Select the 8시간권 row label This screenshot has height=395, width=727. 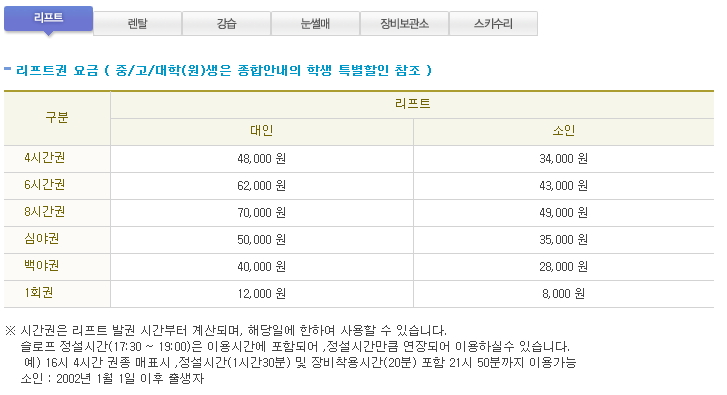tap(45, 212)
